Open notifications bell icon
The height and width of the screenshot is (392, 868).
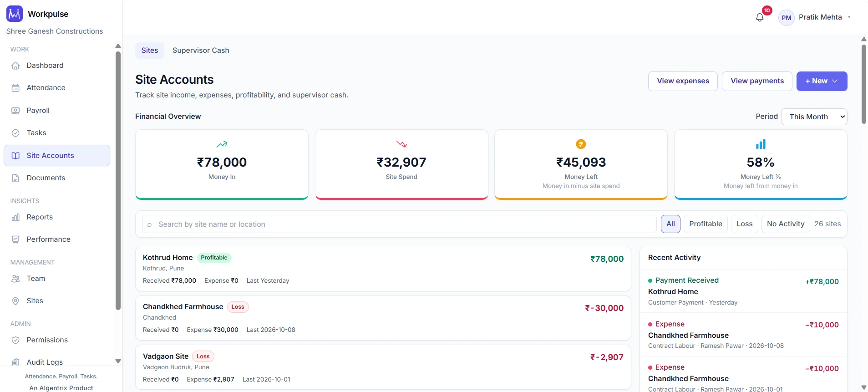760,17
